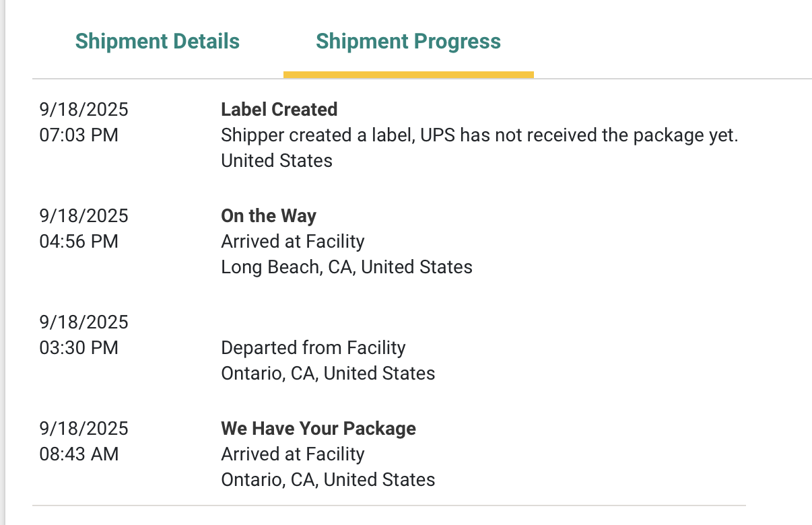This screenshot has width=812, height=525.
Task: Click the yellow active tab underline indicator
Action: click(x=408, y=74)
